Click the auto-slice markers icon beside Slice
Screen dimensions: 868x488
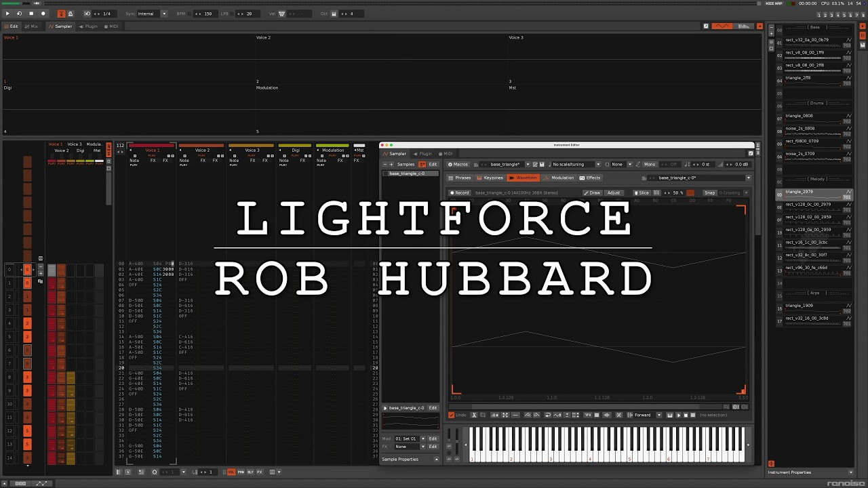656,192
